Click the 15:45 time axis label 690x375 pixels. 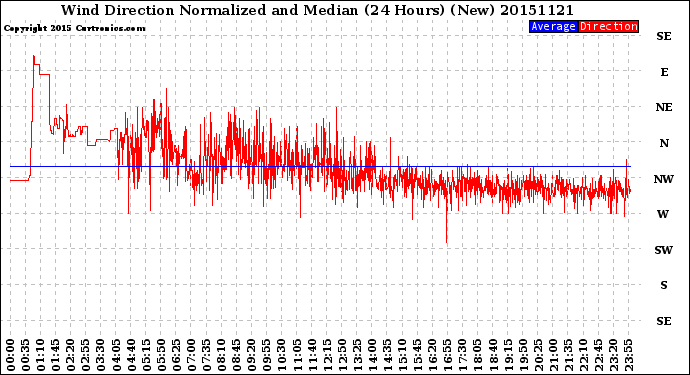coord(418,355)
